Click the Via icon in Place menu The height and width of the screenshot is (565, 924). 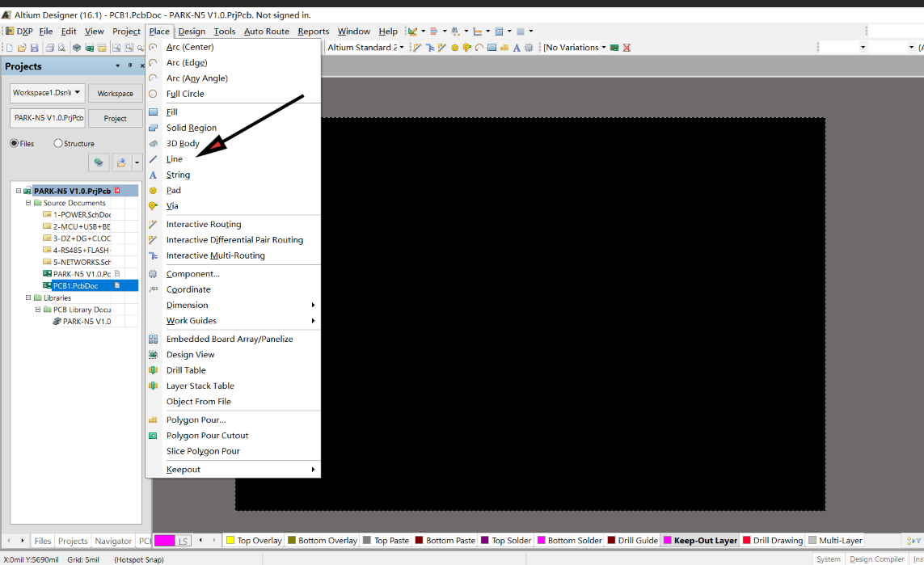(x=154, y=205)
